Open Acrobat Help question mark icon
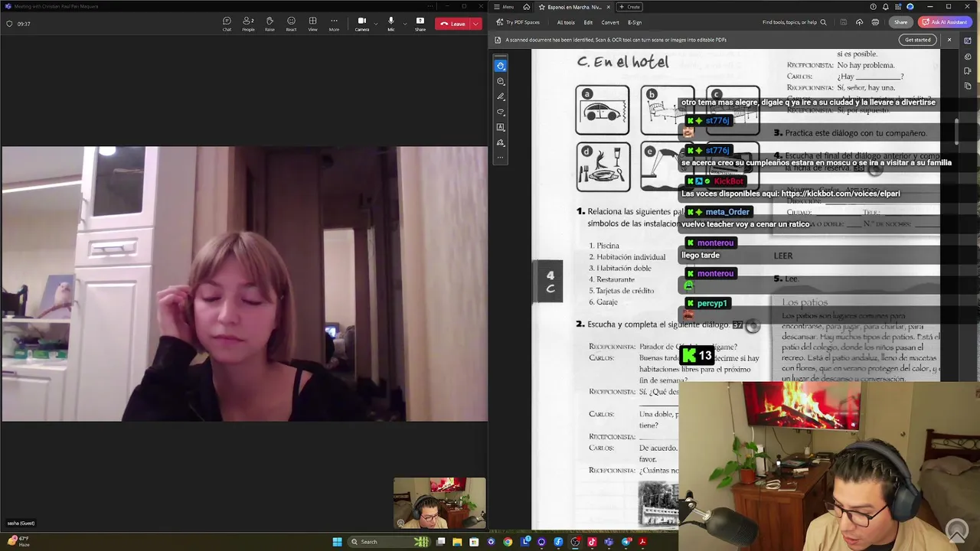Viewport: 980px width, 551px height. click(872, 7)
